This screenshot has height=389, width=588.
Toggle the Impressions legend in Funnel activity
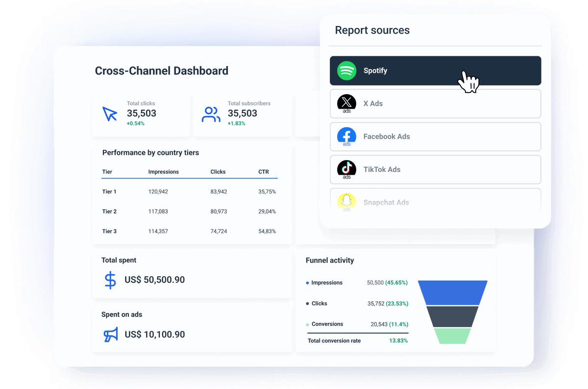click(x=326, y=283)
